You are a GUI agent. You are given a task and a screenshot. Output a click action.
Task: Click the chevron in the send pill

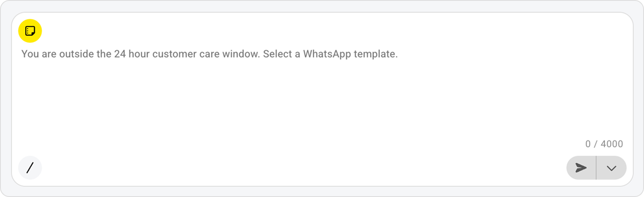(611, 168)
